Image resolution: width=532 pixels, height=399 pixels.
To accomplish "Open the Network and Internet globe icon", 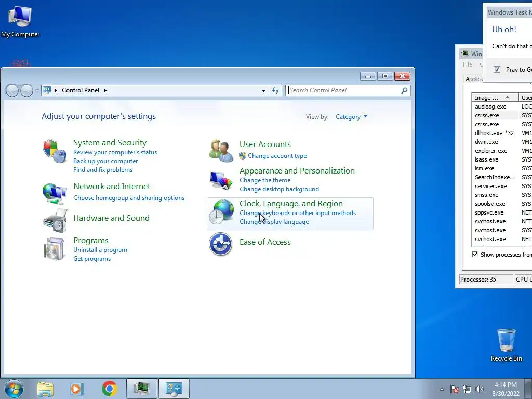I will [54, 193].
